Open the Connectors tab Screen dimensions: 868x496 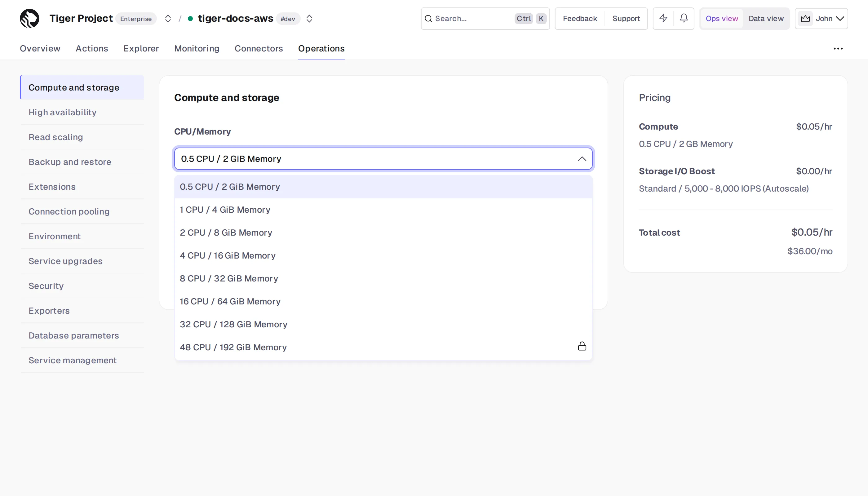click(259, 49)
